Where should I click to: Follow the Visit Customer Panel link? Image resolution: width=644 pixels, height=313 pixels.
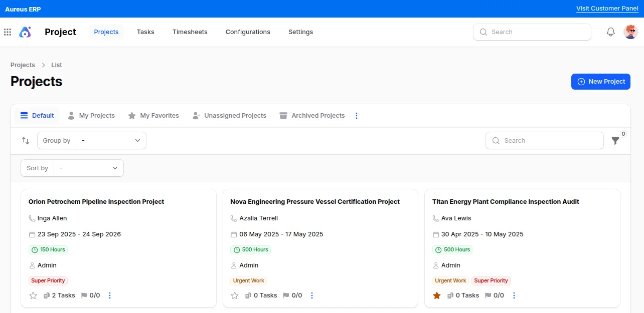point(607,9)
